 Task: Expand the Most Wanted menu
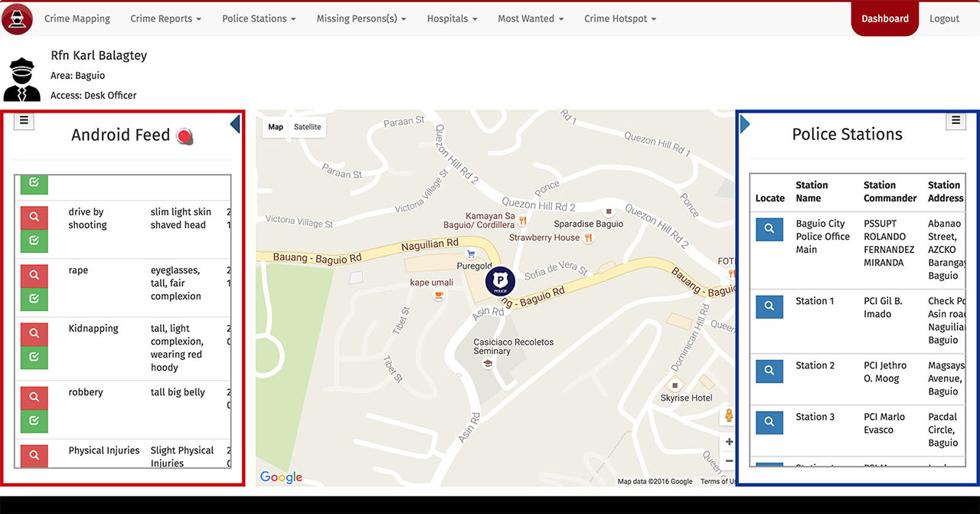pos(531,18)
